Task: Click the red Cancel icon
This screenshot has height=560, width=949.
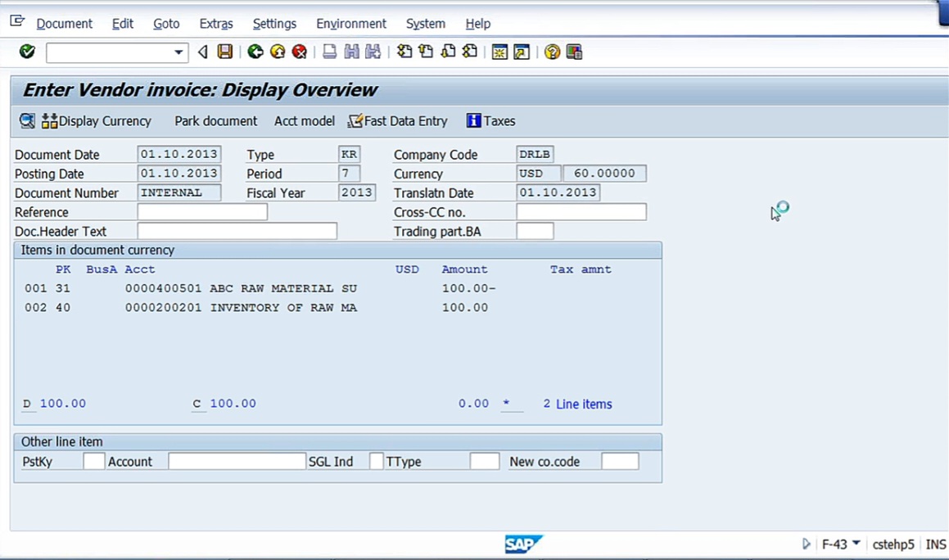Action: tap(300, 52)
